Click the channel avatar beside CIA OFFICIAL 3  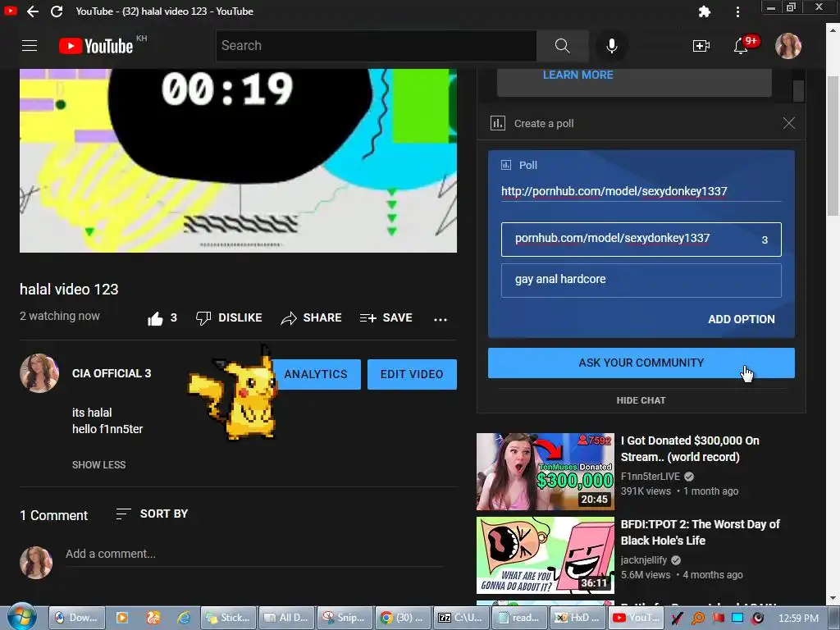point(39,373)
